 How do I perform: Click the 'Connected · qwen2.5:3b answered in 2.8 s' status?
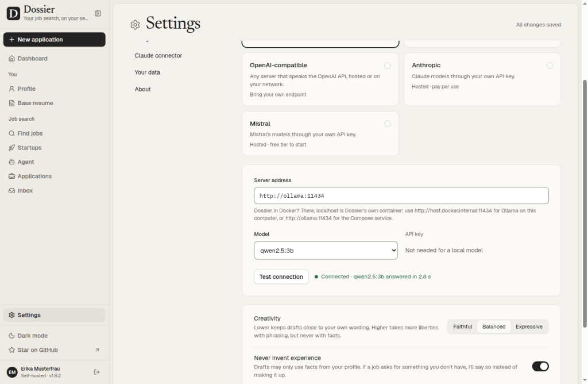[372, 277]
